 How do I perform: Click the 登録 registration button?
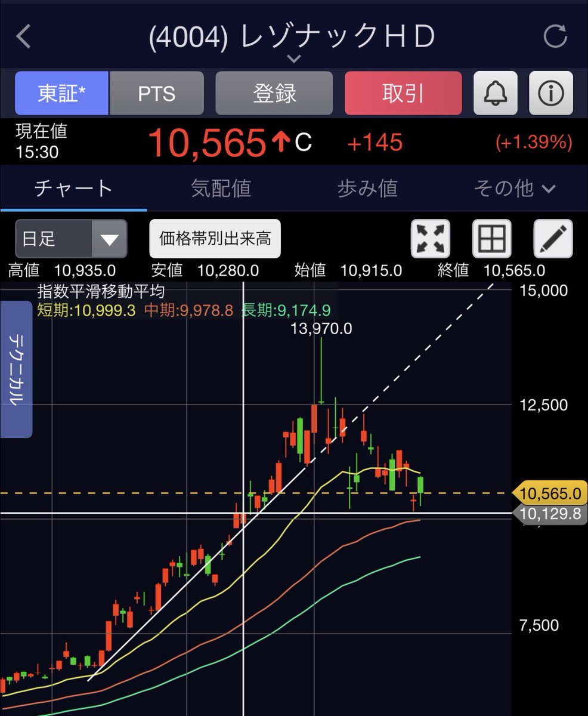click(274, 93)
